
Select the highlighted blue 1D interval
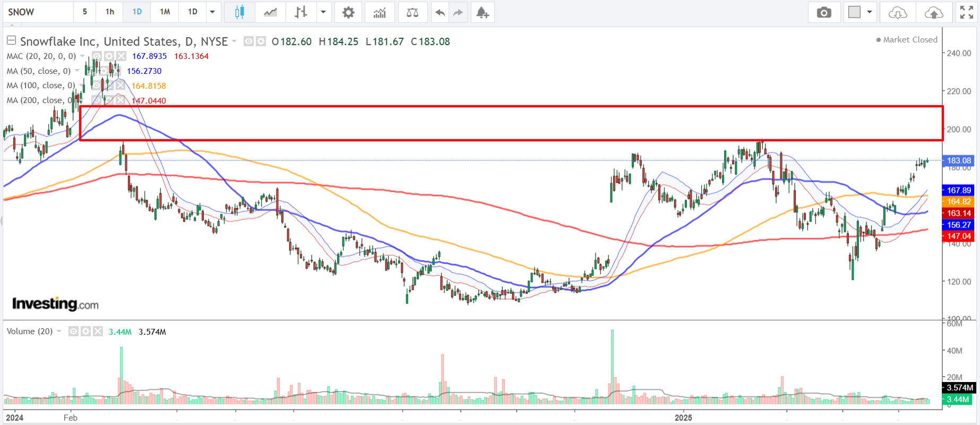137,12
